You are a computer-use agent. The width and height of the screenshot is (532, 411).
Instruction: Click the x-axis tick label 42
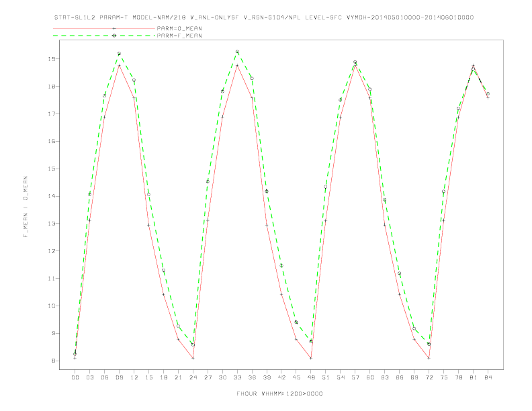click(x=281, y=377)
